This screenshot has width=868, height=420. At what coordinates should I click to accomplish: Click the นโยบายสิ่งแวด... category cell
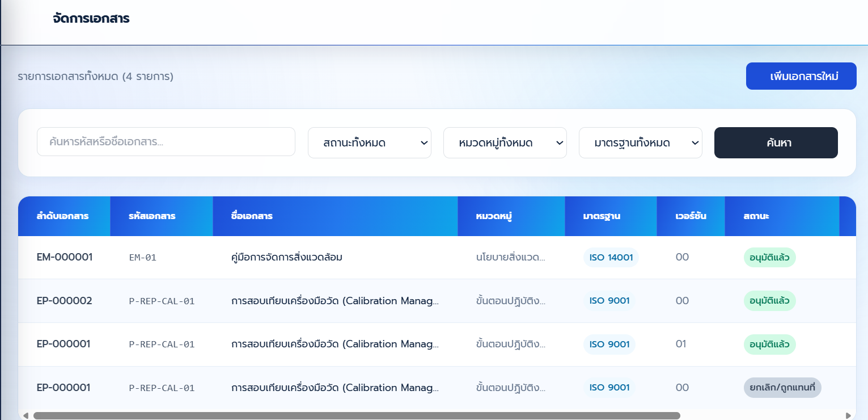(x=511, y=257)
